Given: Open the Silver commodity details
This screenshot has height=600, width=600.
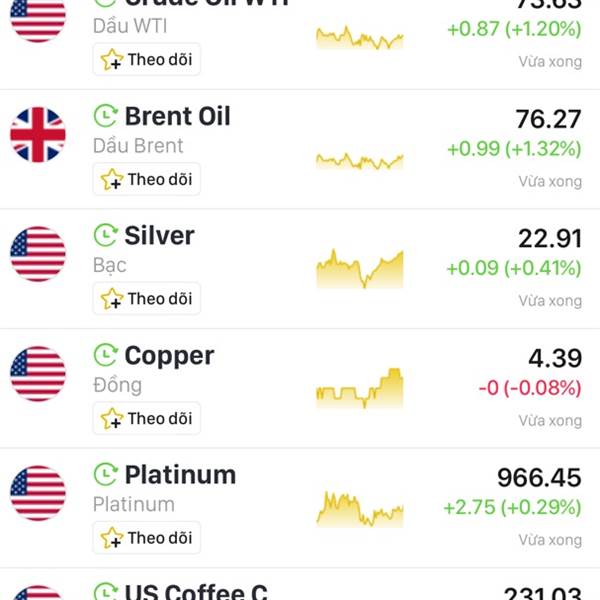Looking at the screenshot, I should 159,236.
